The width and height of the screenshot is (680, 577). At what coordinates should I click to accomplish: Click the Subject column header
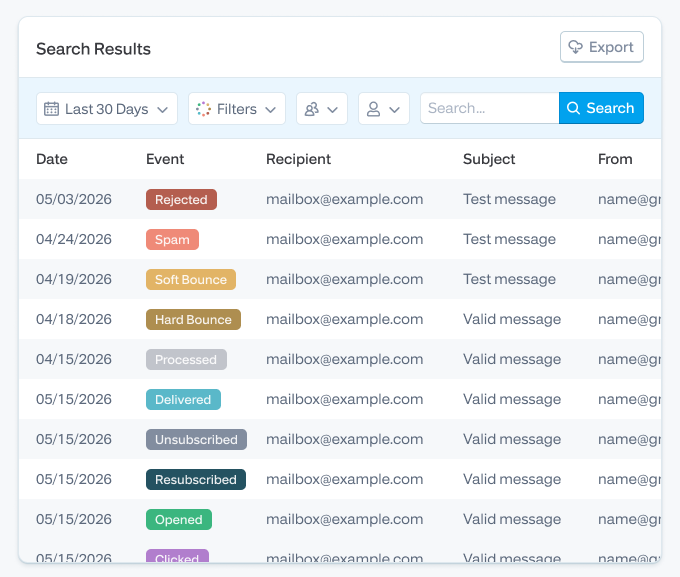tap(489, 159)
